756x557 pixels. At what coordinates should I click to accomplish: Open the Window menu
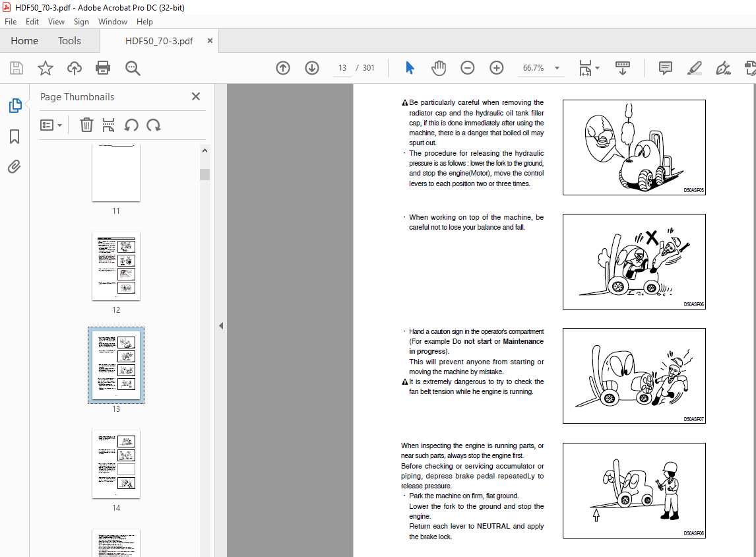tap(113, 22)
